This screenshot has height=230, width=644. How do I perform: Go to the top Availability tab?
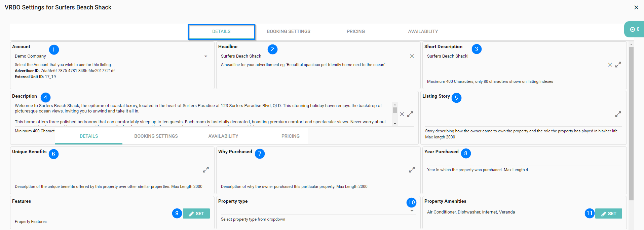(423, 31)
